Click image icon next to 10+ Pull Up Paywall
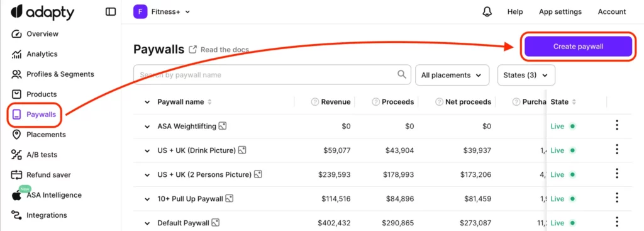Screen dimensions: 644x231 [x=230, y=199]
